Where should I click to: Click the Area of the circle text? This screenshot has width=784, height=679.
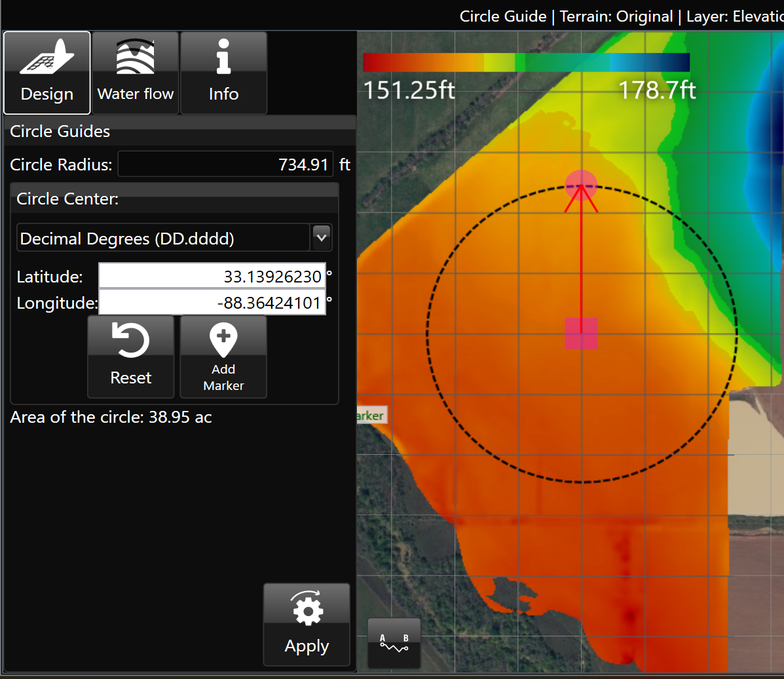click(x=111, y=417)
